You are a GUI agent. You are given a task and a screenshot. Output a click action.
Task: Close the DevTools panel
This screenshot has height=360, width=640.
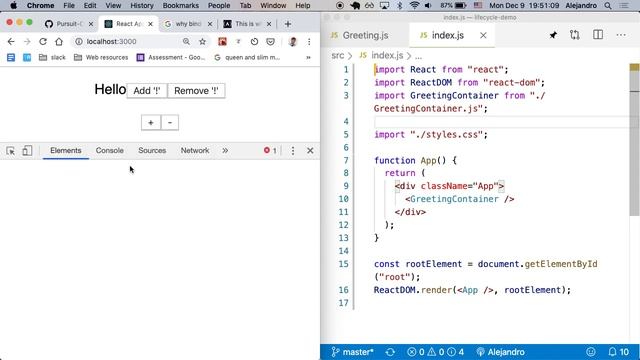(x=310, y=151)
